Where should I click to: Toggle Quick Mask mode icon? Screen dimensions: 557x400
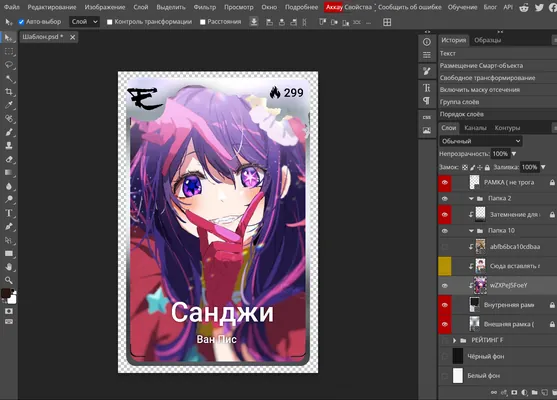[9, 311]
